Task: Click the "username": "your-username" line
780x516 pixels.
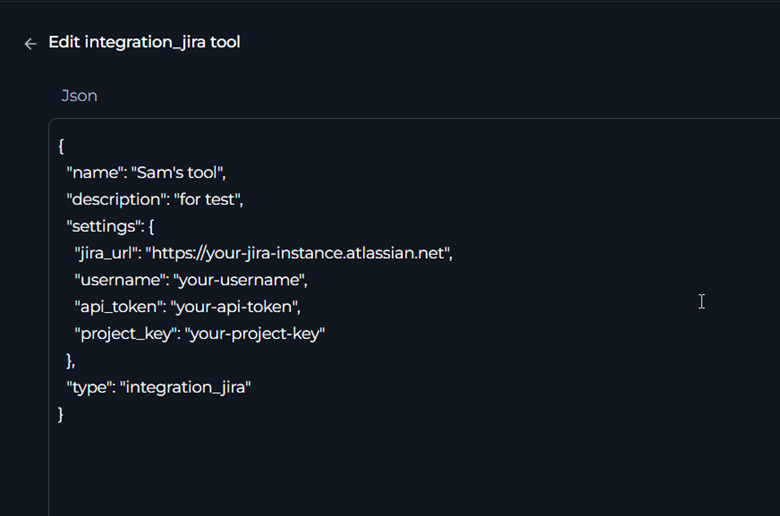Action: [x=191, y=280]
